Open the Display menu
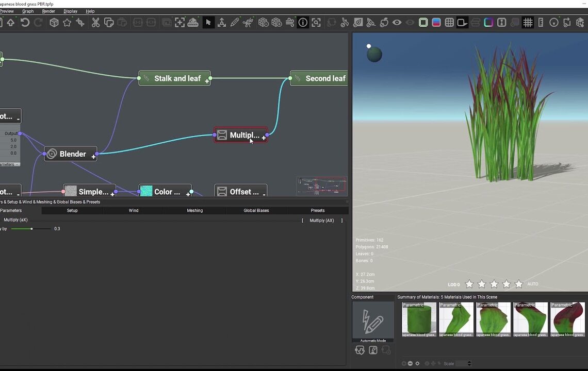The image size is (588, 371). point(70,11)
